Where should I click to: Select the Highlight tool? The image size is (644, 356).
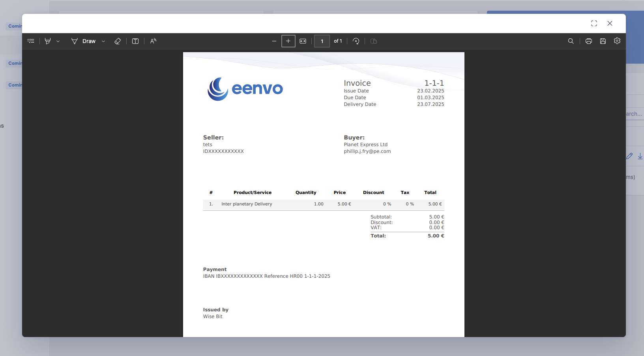click(x=48, y=41)
